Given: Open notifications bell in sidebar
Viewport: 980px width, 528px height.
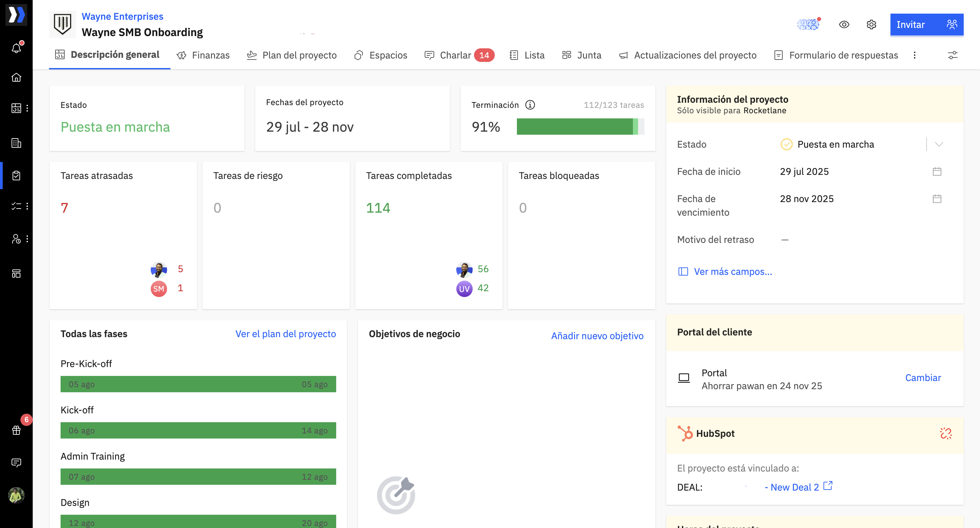Looking at the screenshot, I should [x=16, y=48].
